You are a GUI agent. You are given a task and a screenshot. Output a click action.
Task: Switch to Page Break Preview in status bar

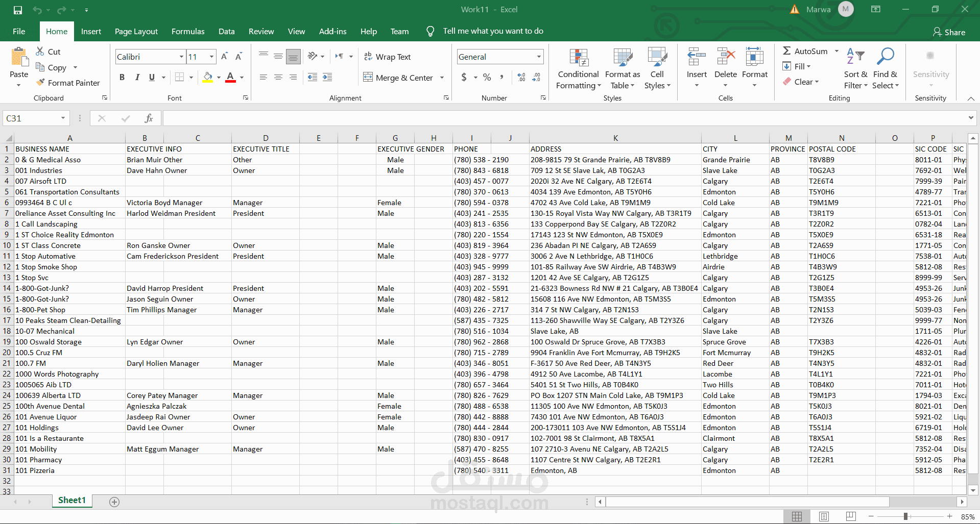tap(851, 516)
